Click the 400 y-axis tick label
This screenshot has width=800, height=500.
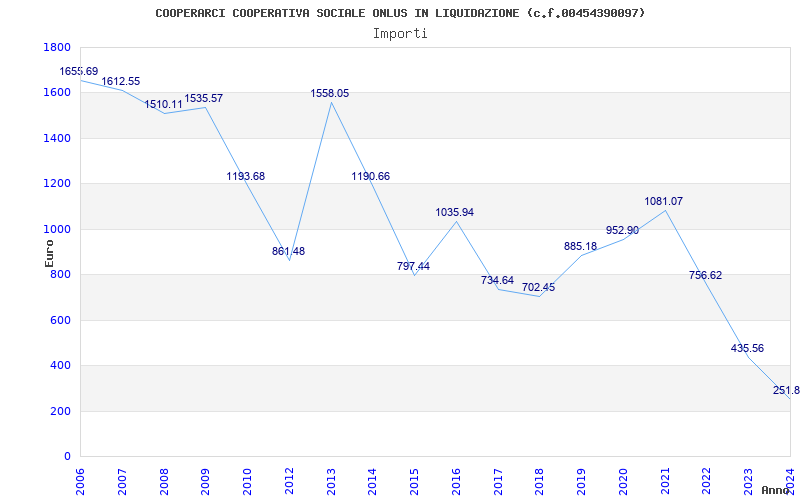coord(63,366)
